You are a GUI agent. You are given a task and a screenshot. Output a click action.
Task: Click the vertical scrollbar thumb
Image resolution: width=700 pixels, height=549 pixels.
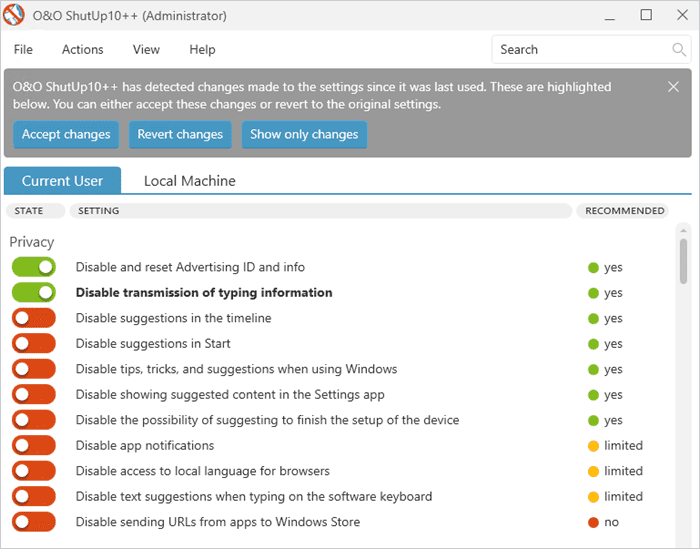(x=683, y=261)
